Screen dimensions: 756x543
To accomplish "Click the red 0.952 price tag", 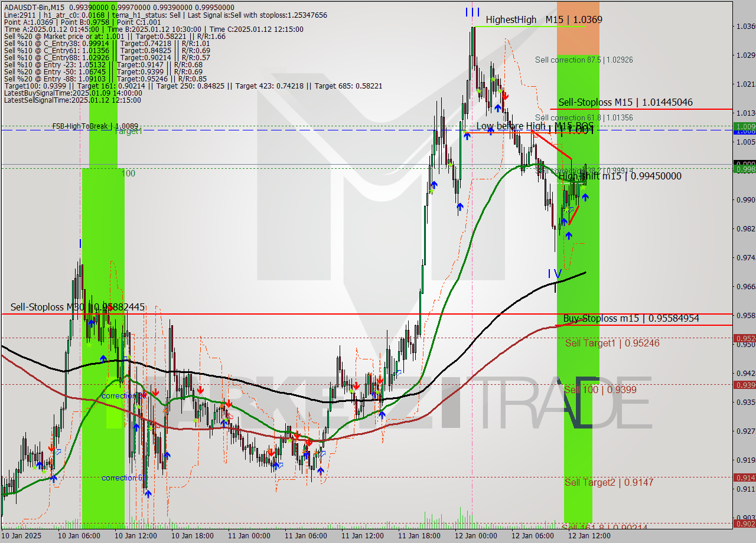I will click(744, 338).
